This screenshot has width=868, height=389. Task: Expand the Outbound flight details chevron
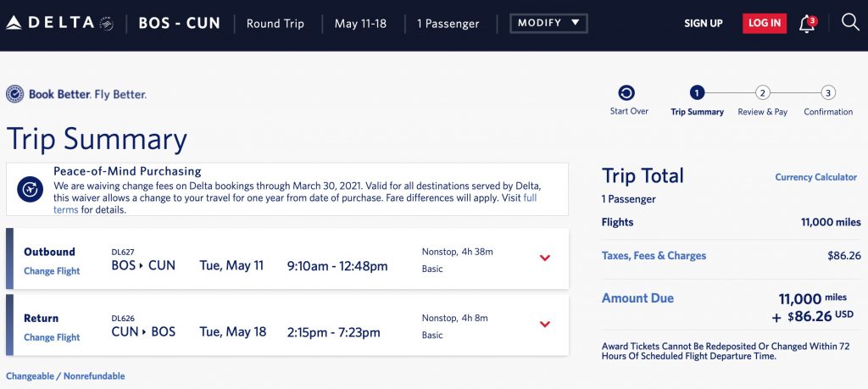(545, 258)
